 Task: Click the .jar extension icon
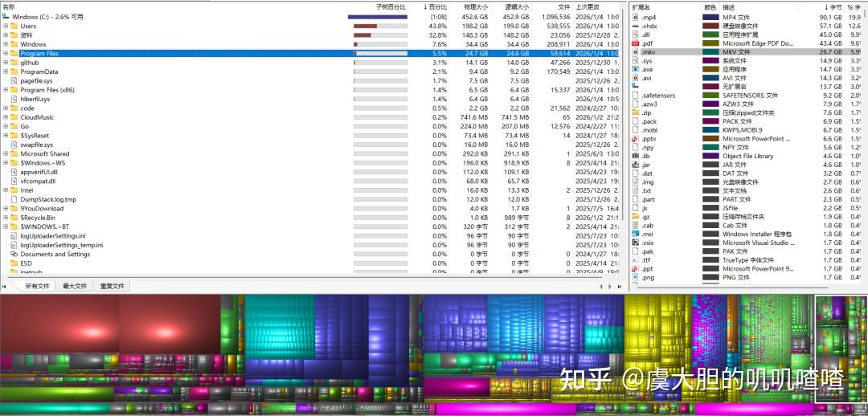tap(636, 165)
